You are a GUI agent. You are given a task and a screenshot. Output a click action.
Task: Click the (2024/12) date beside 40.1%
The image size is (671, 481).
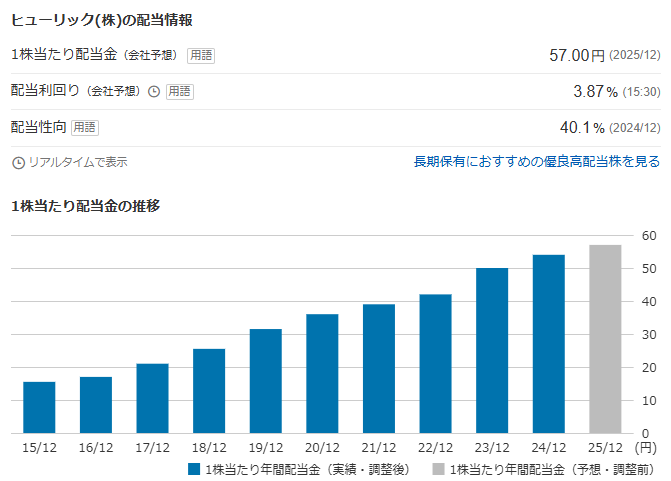point(635,128)
